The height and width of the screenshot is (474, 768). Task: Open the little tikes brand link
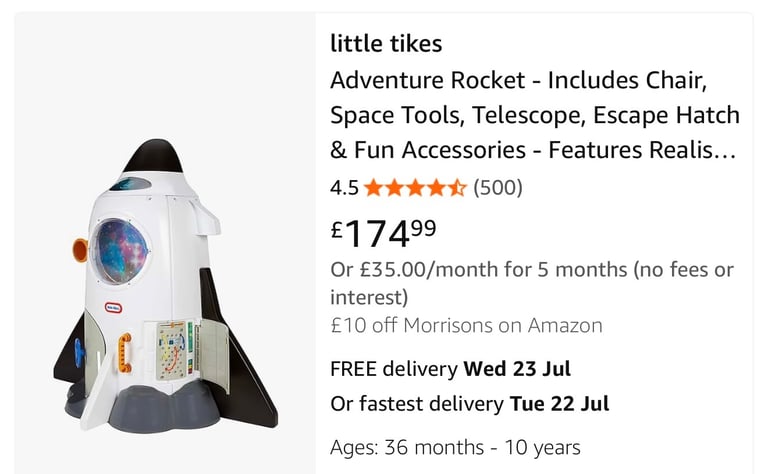[x=386, y=43]
